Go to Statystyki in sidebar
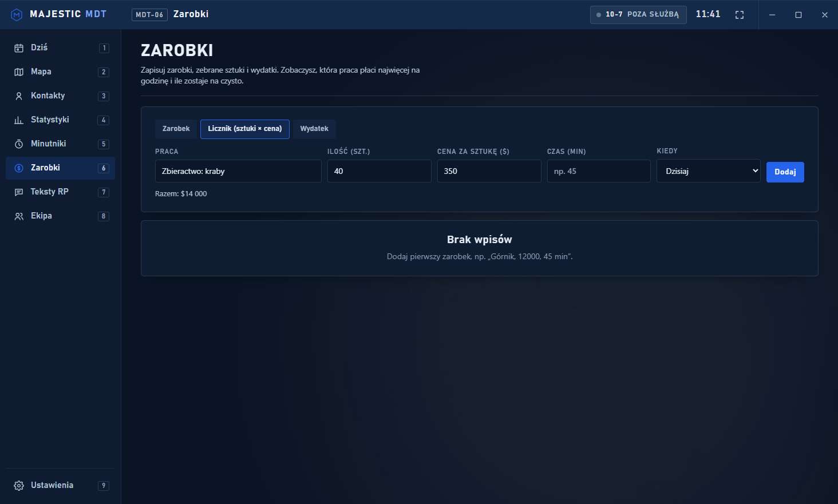Screen dimensions: 838x504 pos(61,120)
